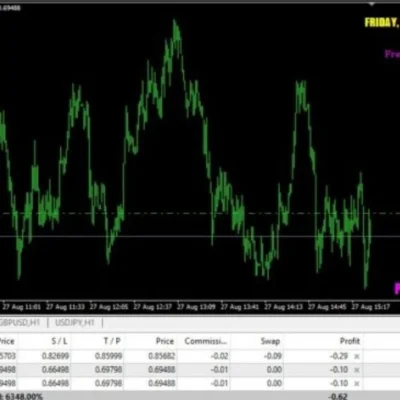Click the -0.02 commission value
Screen dimensions: 400x400
(x=220, y=356)
